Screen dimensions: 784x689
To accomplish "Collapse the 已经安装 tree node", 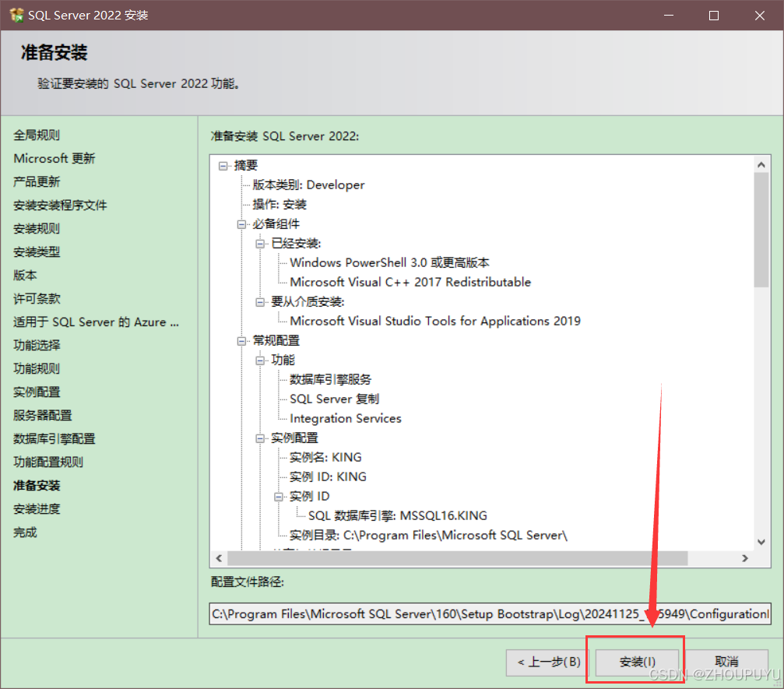I will point(260,244).
